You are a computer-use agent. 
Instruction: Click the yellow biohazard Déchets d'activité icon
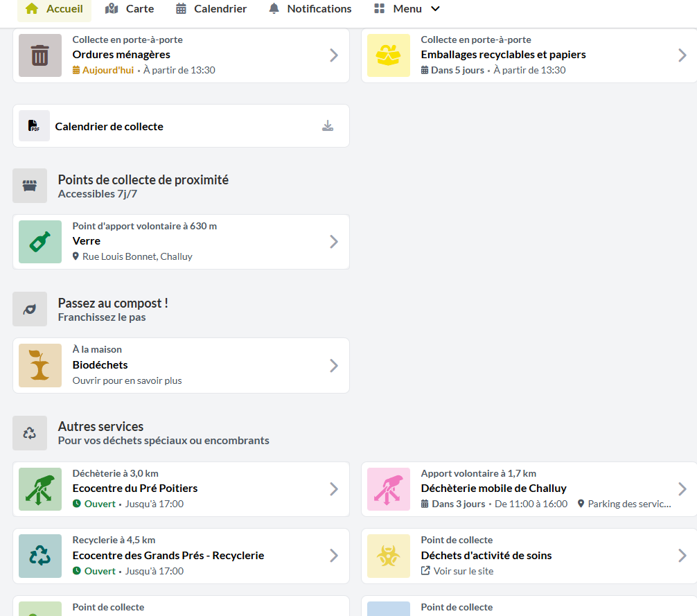click(x=389, y=556)
